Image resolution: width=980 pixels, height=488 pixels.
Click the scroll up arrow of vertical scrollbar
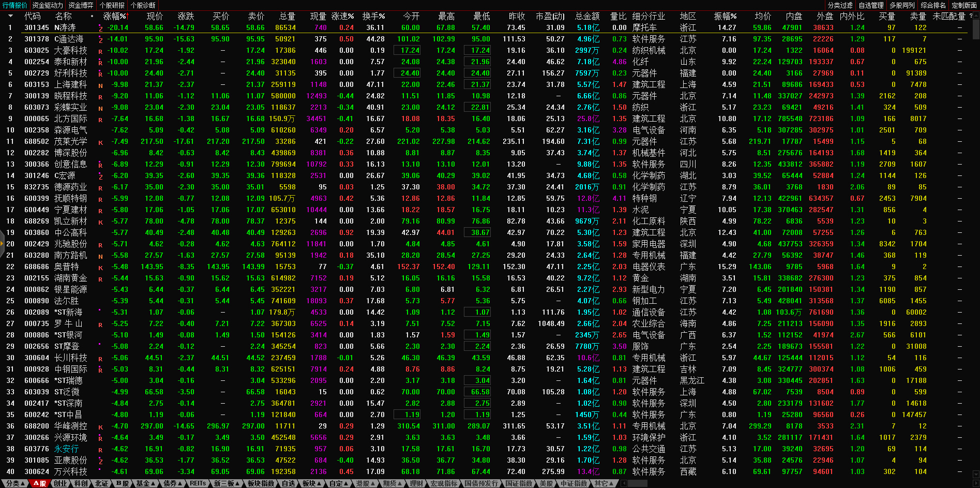[976, 15]
